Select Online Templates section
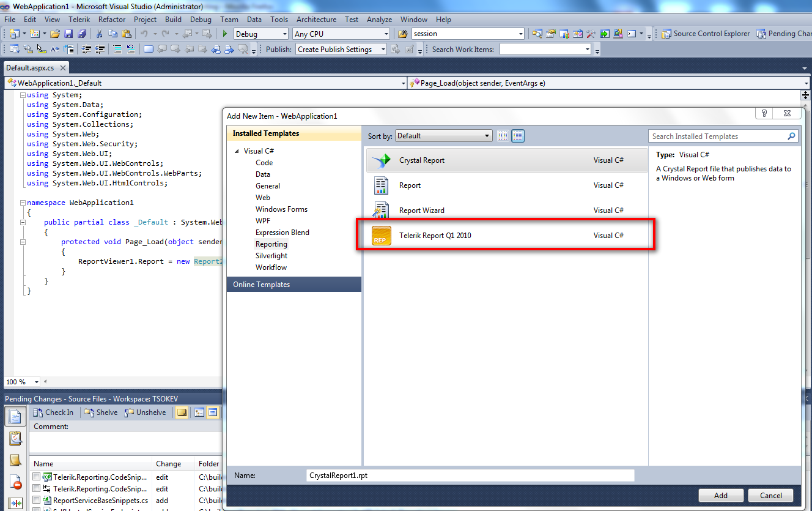The height and width of the screenshot is (511, 812). tap(294, 285)
